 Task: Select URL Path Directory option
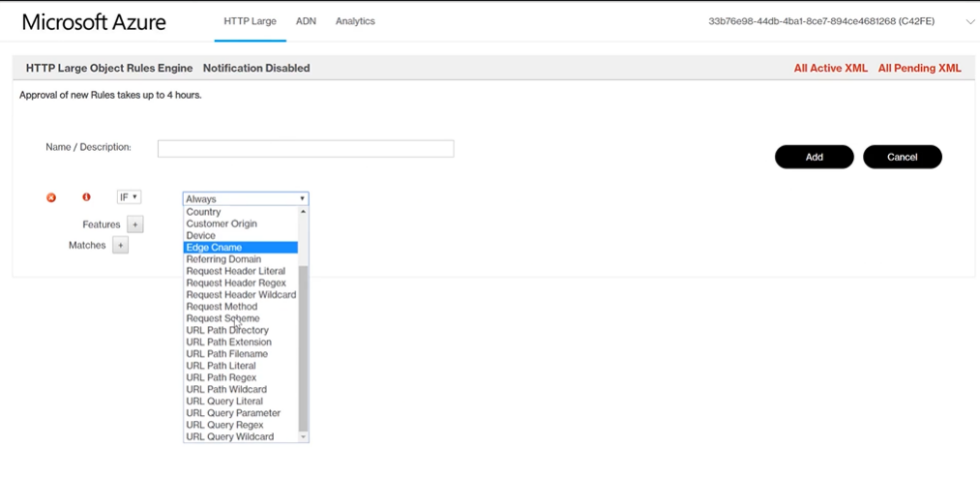[241, 330]
